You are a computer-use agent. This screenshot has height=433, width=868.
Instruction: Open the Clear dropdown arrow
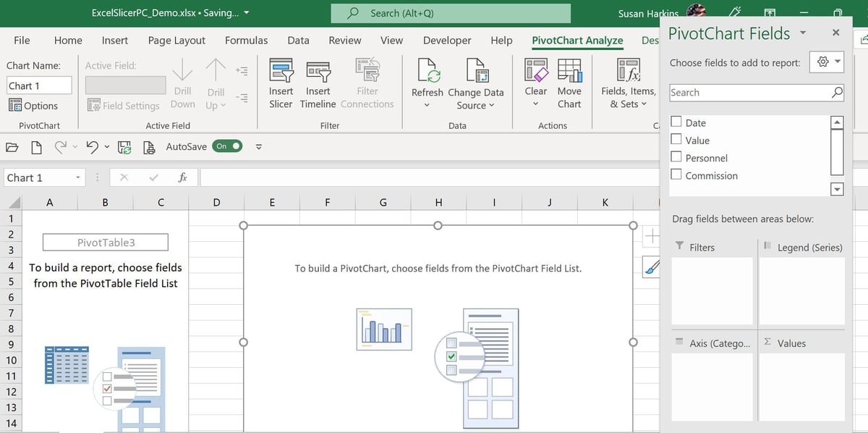[536, 105]
